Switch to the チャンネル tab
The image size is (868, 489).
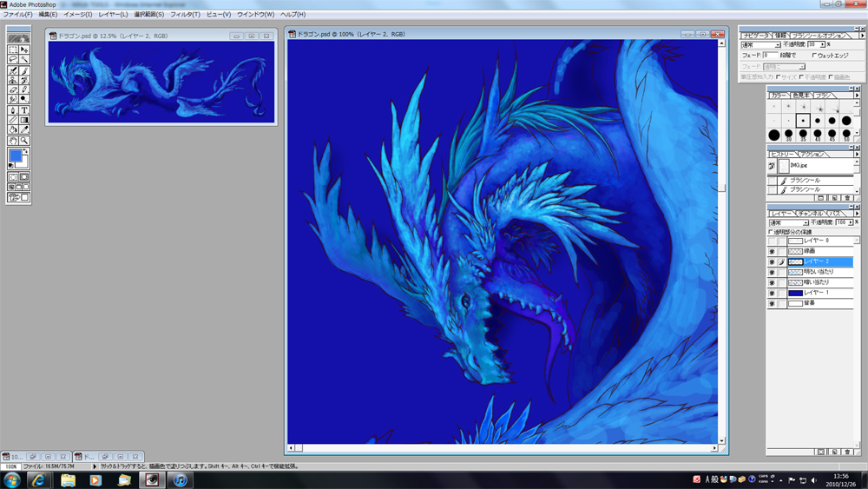pyautogui.click(x=810, y=213)
